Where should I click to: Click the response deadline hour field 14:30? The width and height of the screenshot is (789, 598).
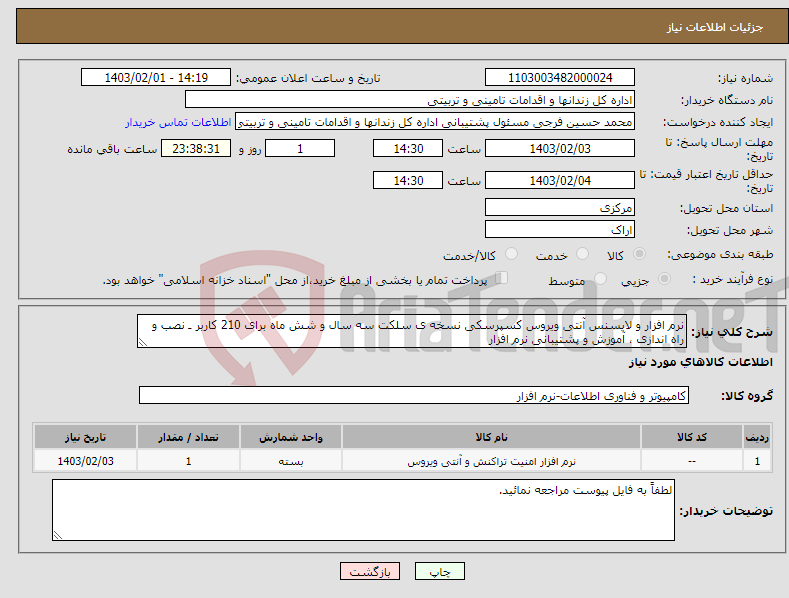tap(408, 148)
